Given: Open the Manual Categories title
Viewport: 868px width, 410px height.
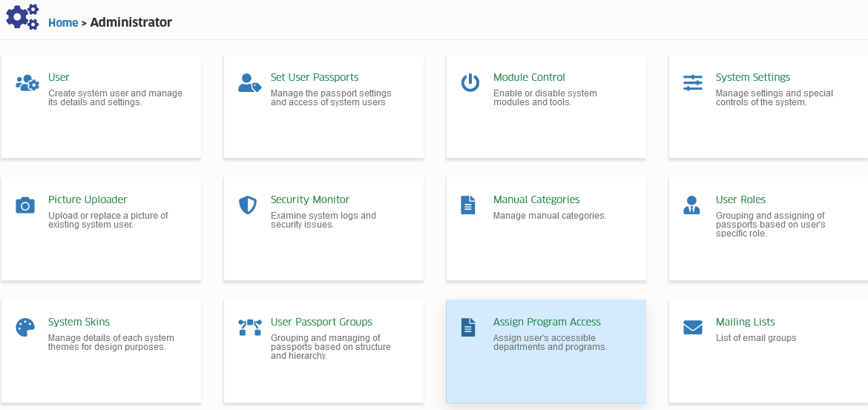Looking at the screenshot, I should point(536,199).
